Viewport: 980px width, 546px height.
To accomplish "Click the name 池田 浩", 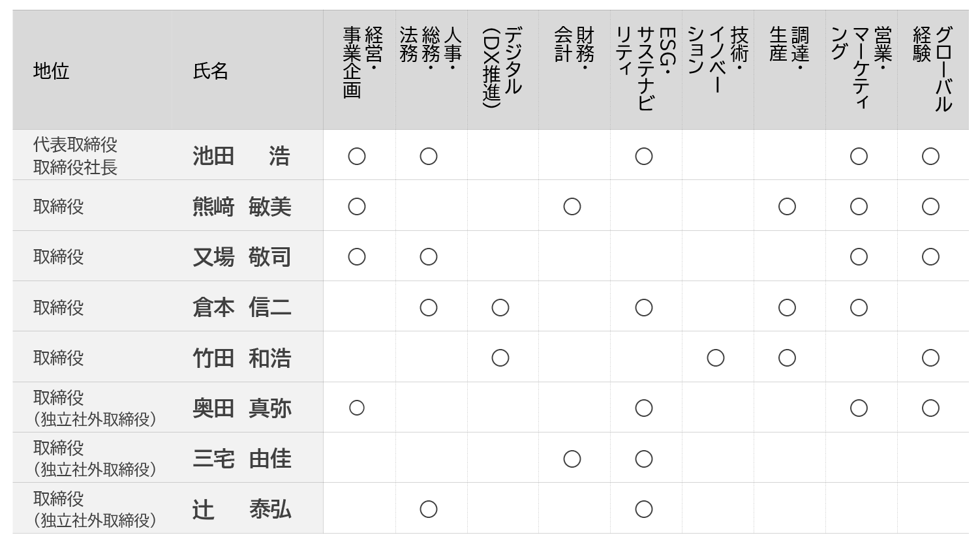I will (241, 157).
